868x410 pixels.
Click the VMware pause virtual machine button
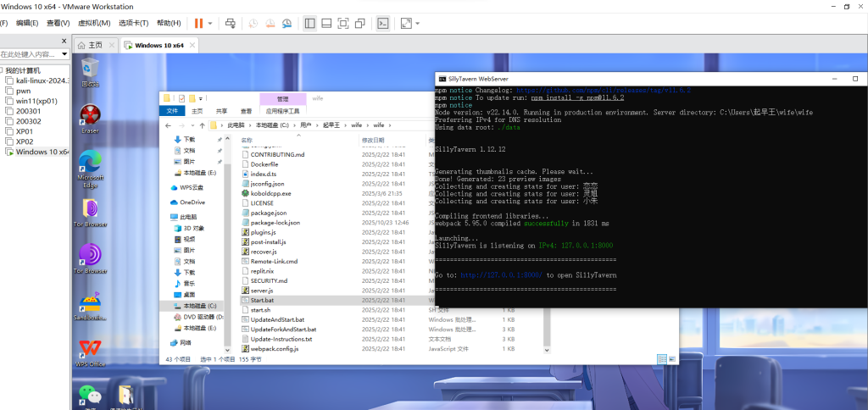click(198, 23)
